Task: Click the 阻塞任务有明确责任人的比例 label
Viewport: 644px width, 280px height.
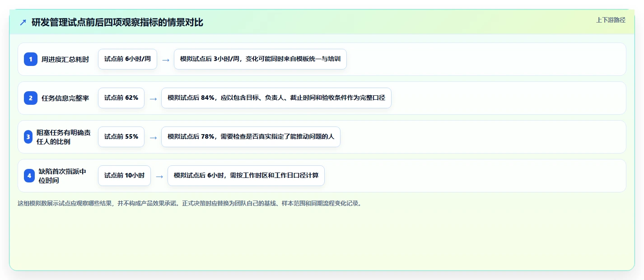Action: click(63, 137)
